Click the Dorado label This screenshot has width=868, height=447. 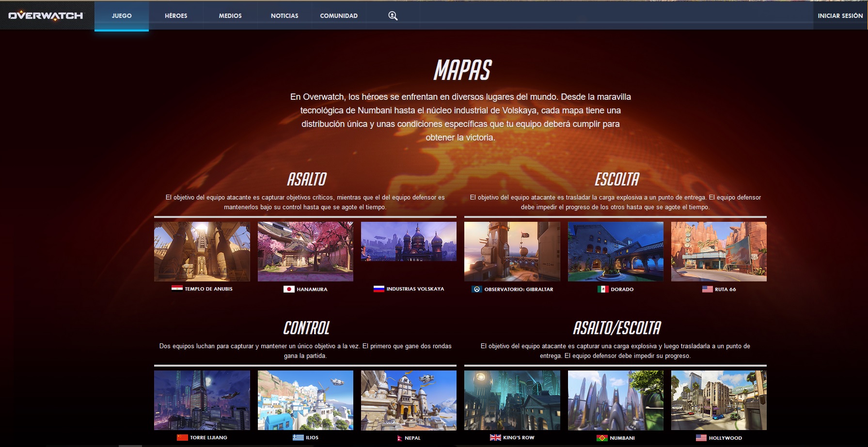622,289
